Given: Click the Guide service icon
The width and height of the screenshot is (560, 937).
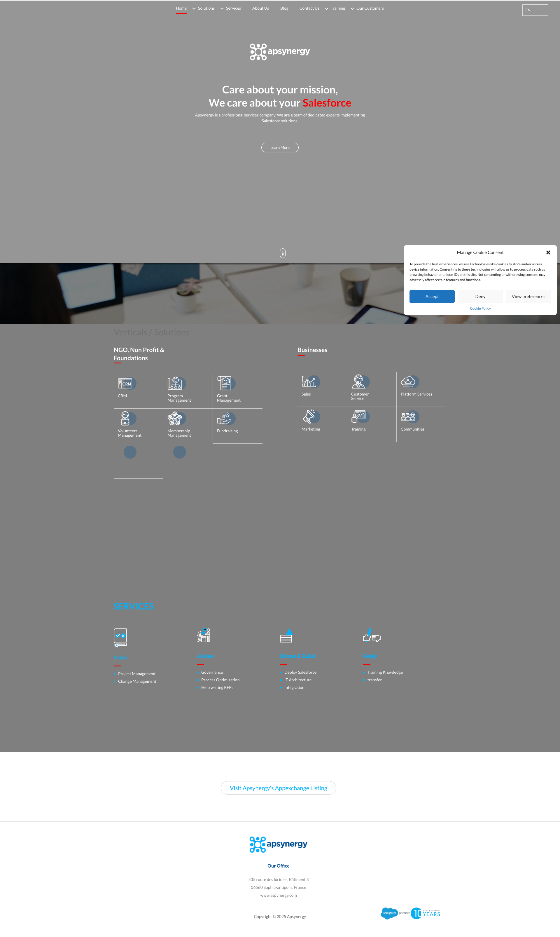Looking at the screenshot, I should point(120,638).
